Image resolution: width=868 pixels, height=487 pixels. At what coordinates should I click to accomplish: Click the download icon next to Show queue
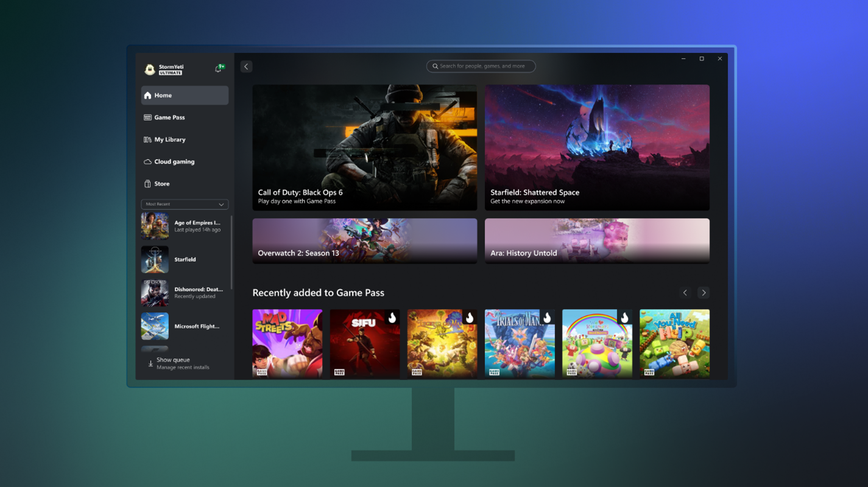(x=150, y=363)
